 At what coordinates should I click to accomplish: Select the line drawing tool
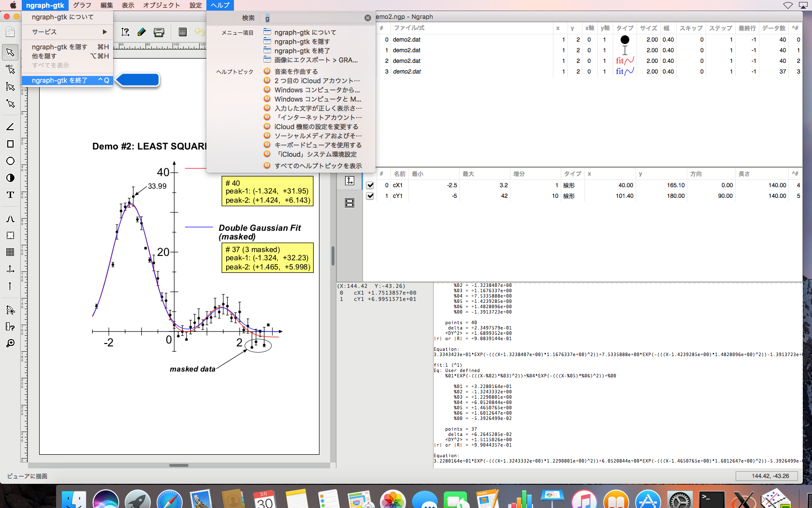click(10, 127)
